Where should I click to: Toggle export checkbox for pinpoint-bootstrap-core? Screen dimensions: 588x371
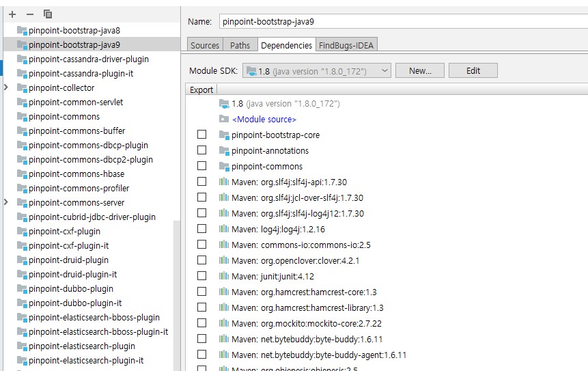click(x=201, y=135)
